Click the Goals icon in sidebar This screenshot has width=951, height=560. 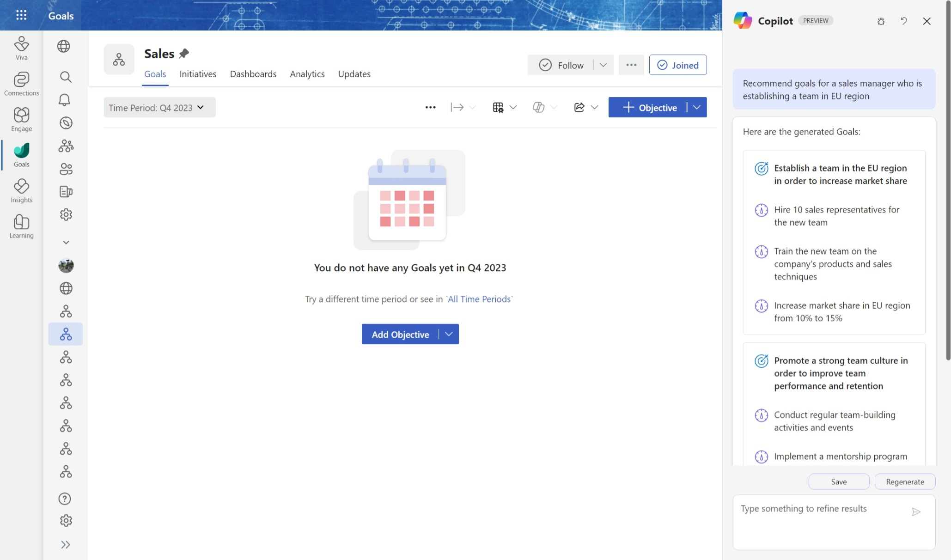21,154
